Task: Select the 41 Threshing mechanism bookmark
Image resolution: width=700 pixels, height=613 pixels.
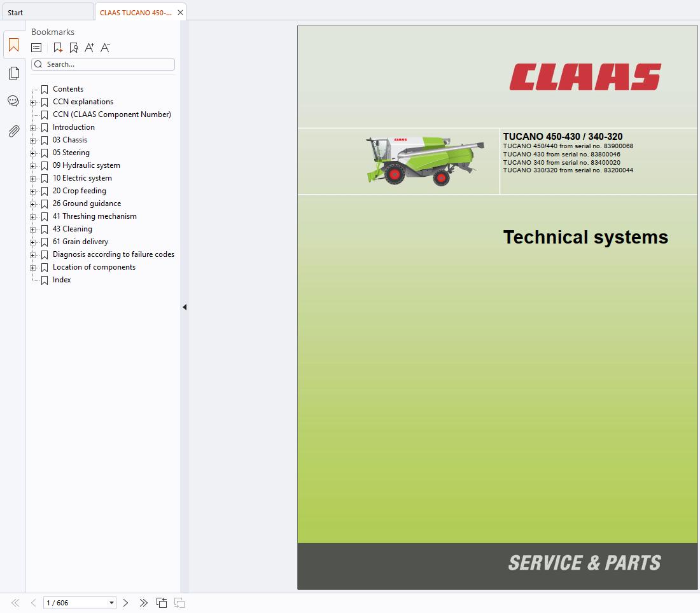Action: 95,216
